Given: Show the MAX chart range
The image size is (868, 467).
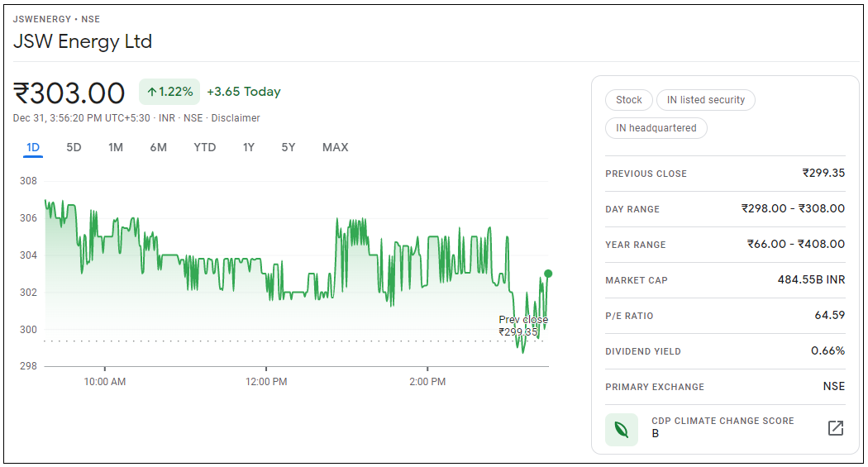Looking at the screenshot, I should [336, 147].
